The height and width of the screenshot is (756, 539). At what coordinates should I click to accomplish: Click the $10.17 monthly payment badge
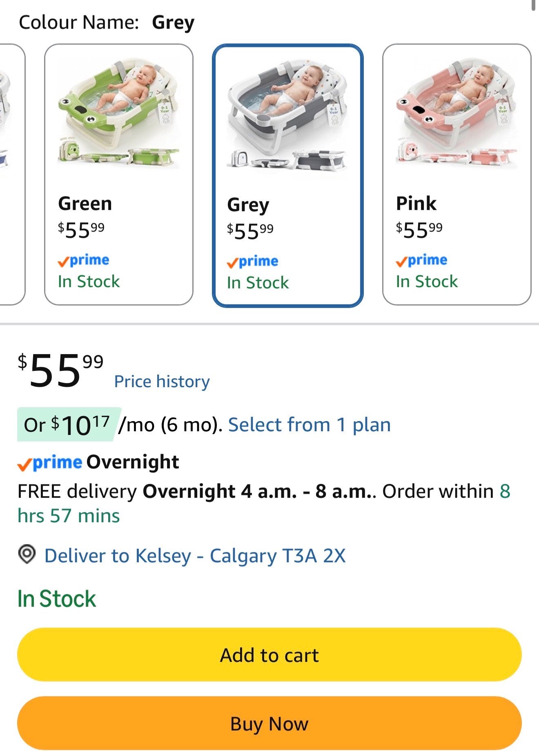[x=69, y=425]
